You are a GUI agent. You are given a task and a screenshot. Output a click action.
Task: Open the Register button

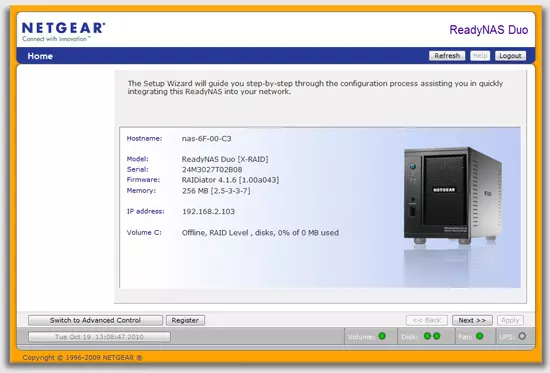click(185, 320)
